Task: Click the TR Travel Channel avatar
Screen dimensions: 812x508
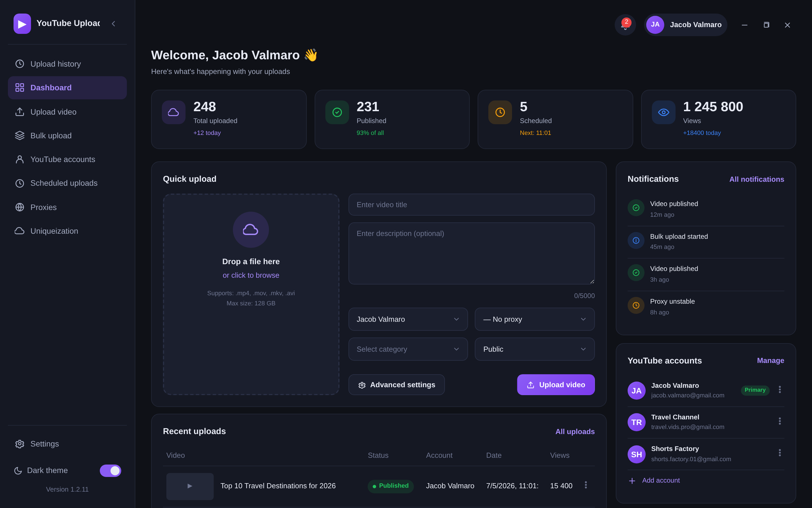Action: click(x=637, y=422)
